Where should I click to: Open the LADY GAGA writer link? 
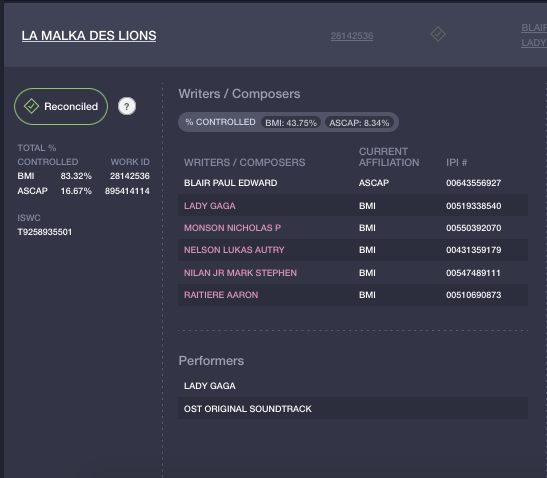[210, 206]
